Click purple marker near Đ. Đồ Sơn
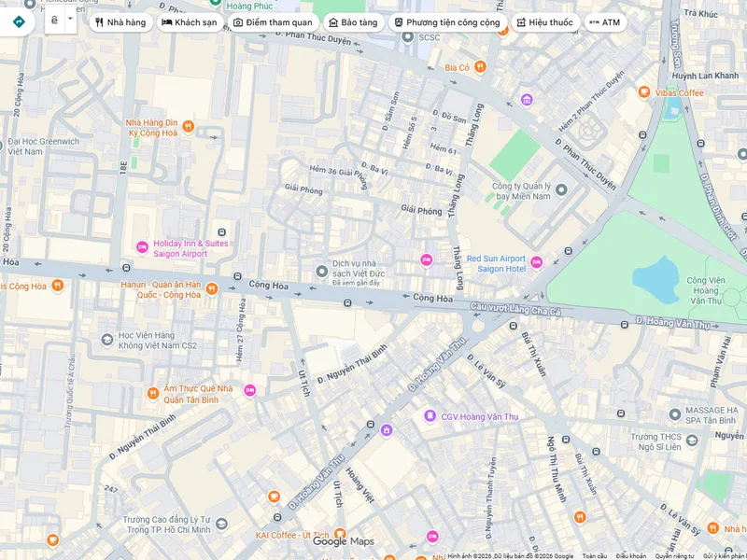Viewport: 747px width, 560px height. coord(527,100)
